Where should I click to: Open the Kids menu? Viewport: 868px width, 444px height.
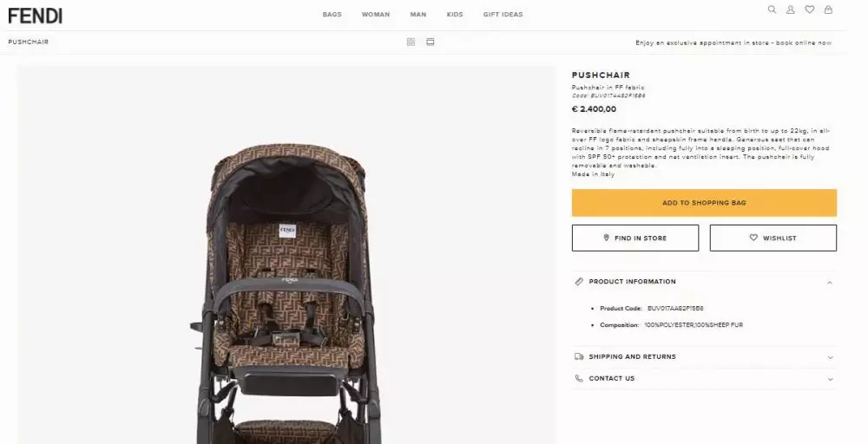pyautogui.click(x=455, y=15)
